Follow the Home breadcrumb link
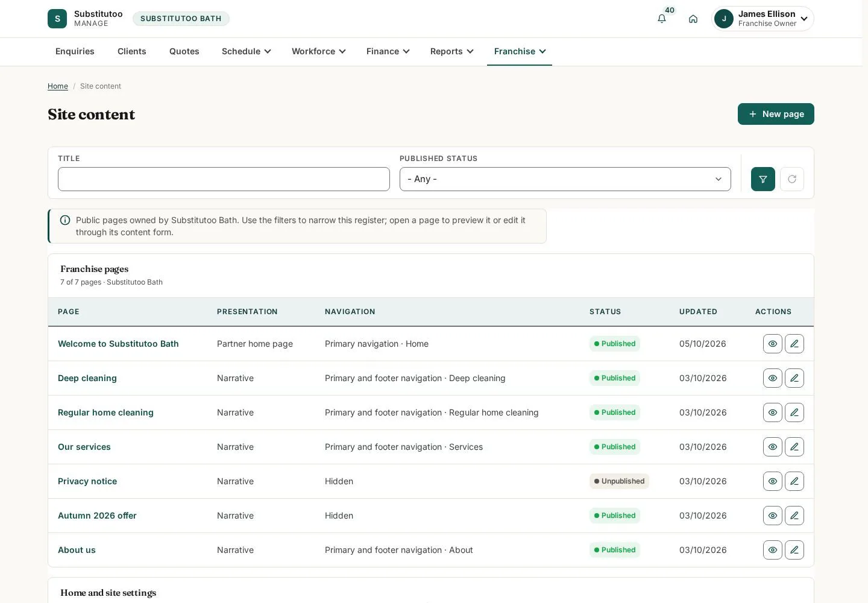The image size is (868, 603). point(58,86)
